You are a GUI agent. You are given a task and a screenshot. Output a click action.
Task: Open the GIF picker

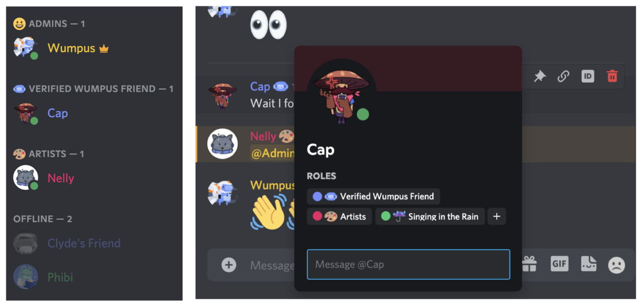click(559, 264)
